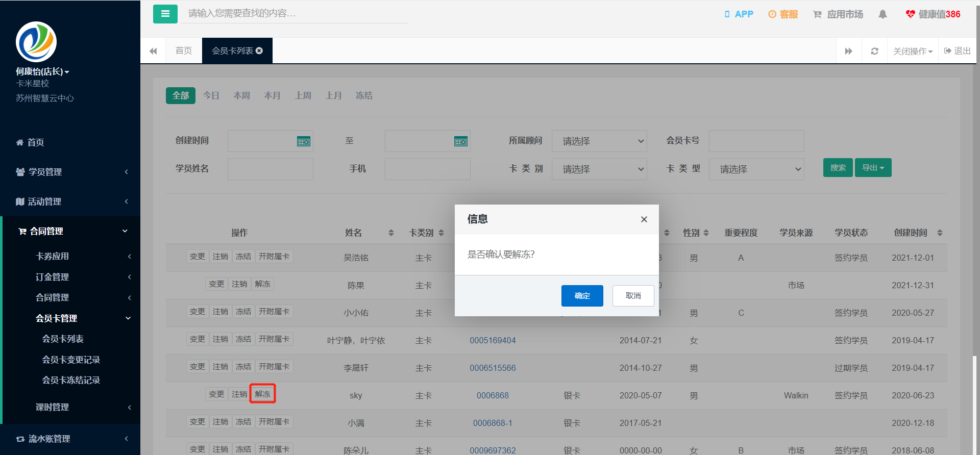Click the forward double-arrow tab scroll icon

coord(848,51)
